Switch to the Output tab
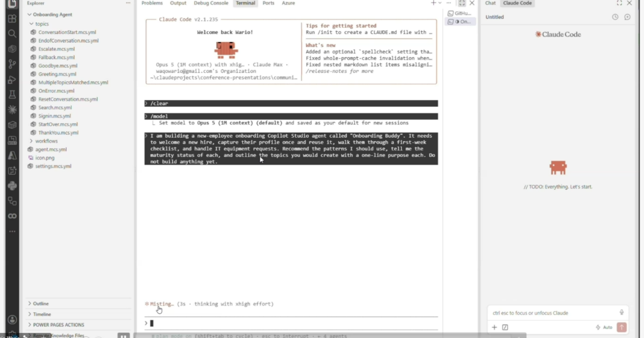 pyautogui.click(x=178, y=3)
